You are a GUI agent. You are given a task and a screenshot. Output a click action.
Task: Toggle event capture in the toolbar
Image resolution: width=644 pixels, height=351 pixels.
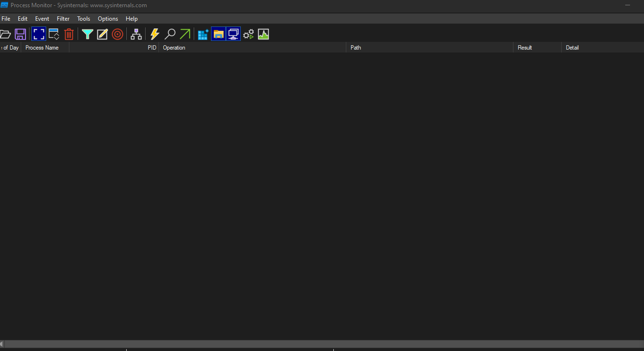[39, 34]
